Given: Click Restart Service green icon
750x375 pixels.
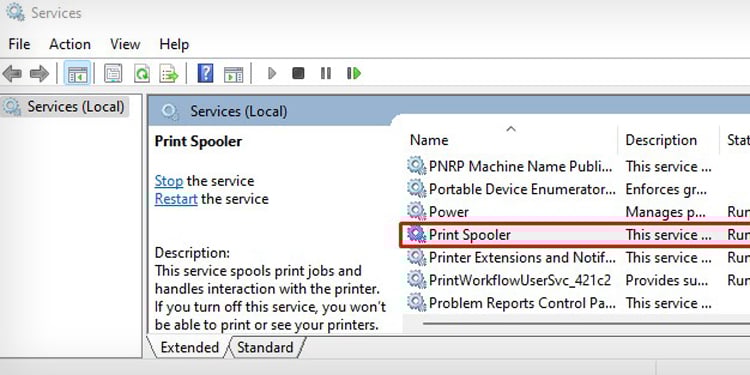Looking at the screenshot, I should click(354, 73).
